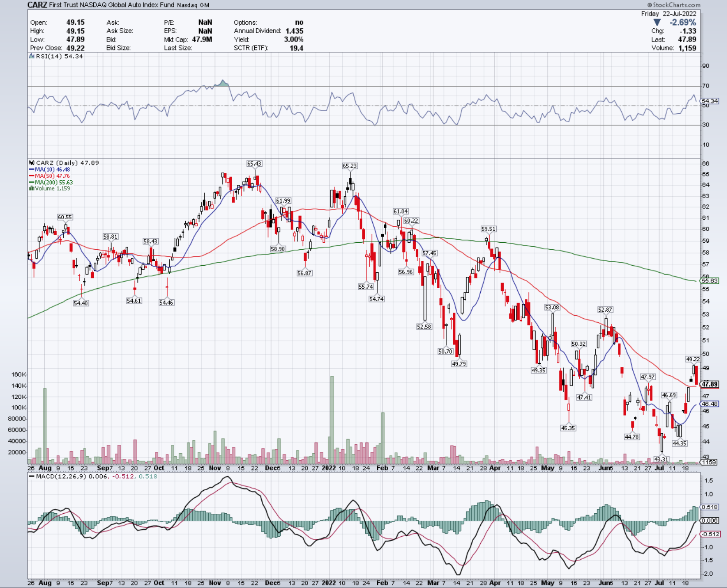Click the 47.97 price label
The image size is (727, 588).
[648, 377]
